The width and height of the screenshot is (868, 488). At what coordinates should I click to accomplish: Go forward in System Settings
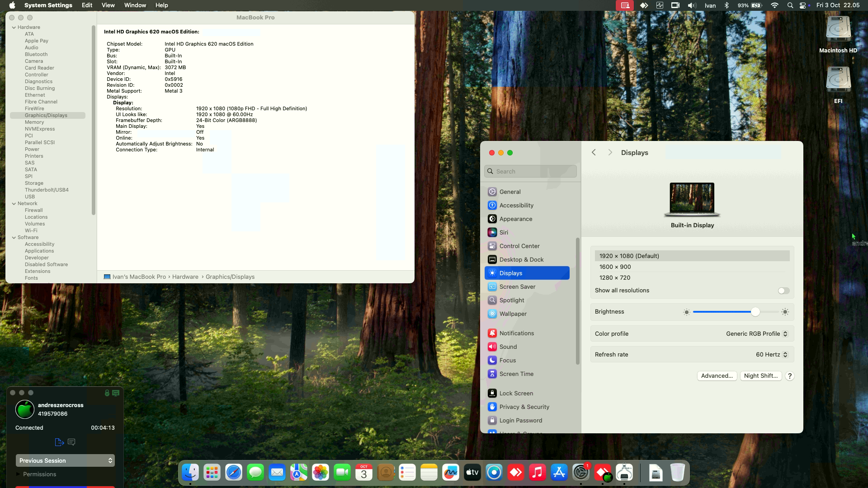click(x=610, y=153)
